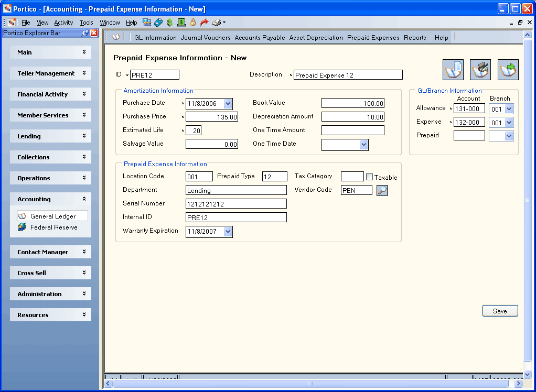Click the ledger with green arrow icon button
536x392 pixels.
point(508,70)
